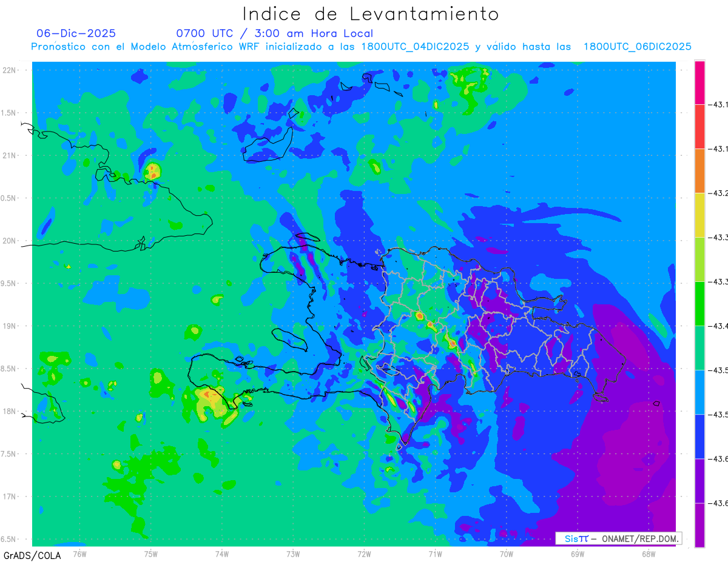The width and height of the screenshot is (728, 562).
Task: Click the '8.5N' latitude label
Action: click(9, 369)
